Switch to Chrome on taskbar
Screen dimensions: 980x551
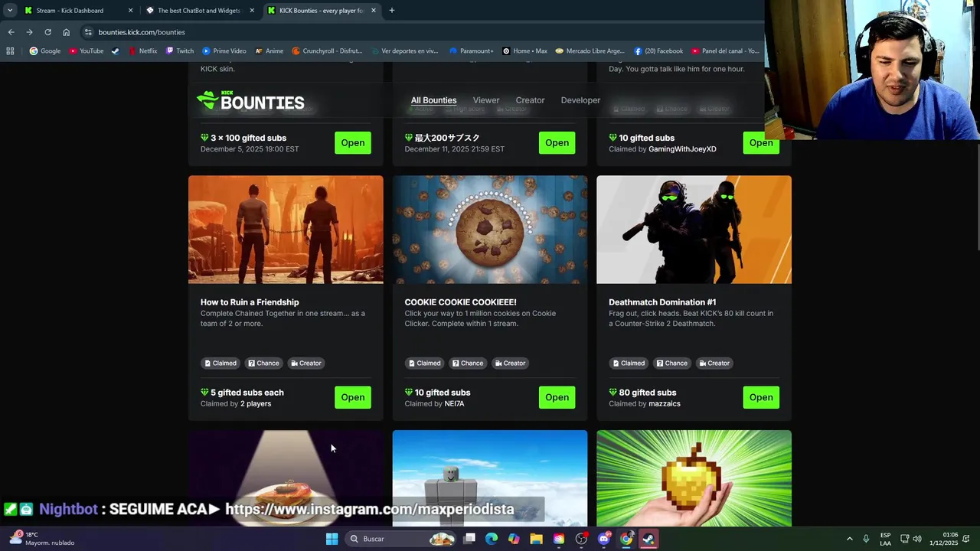626,539
